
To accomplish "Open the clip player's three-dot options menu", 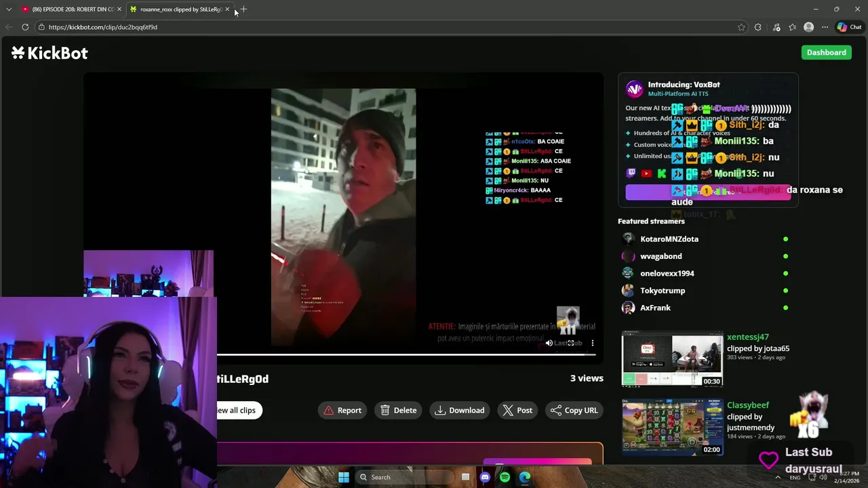I will tap(592, 343).
